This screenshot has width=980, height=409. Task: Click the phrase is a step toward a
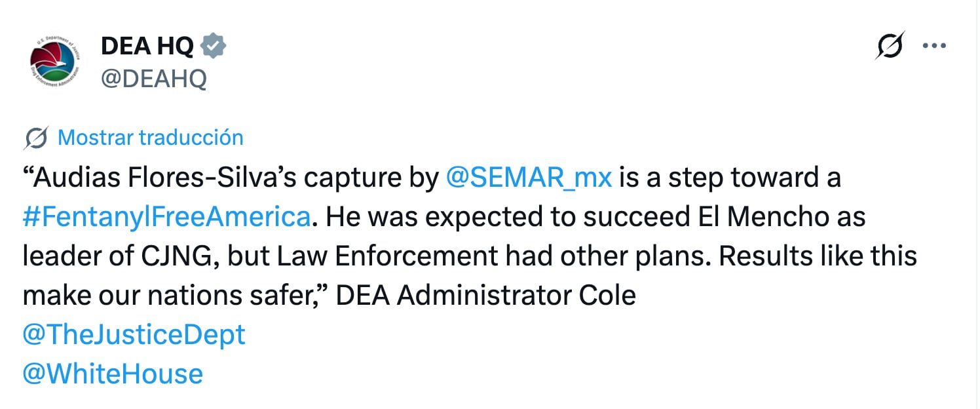click(729, 178)
